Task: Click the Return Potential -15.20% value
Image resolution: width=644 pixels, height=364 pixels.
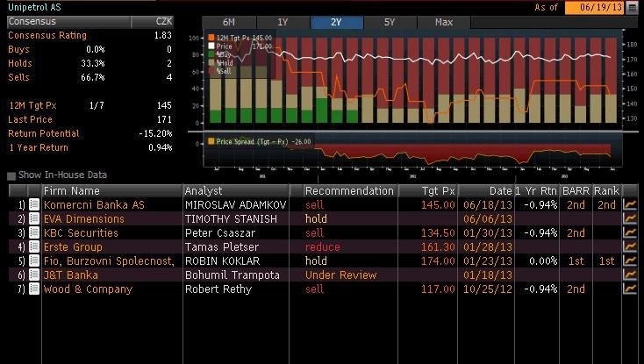Action: tap(155, 133)
